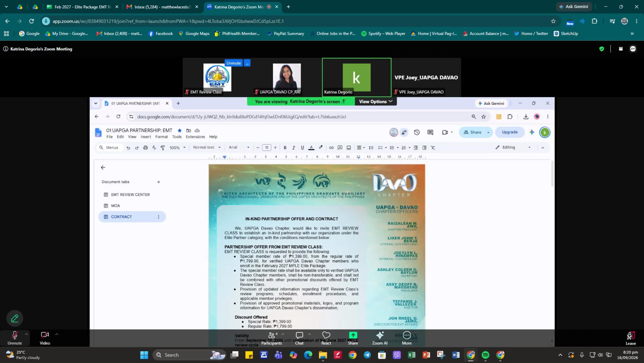Open Google Maps bookmark

click(x=194, y=33)
